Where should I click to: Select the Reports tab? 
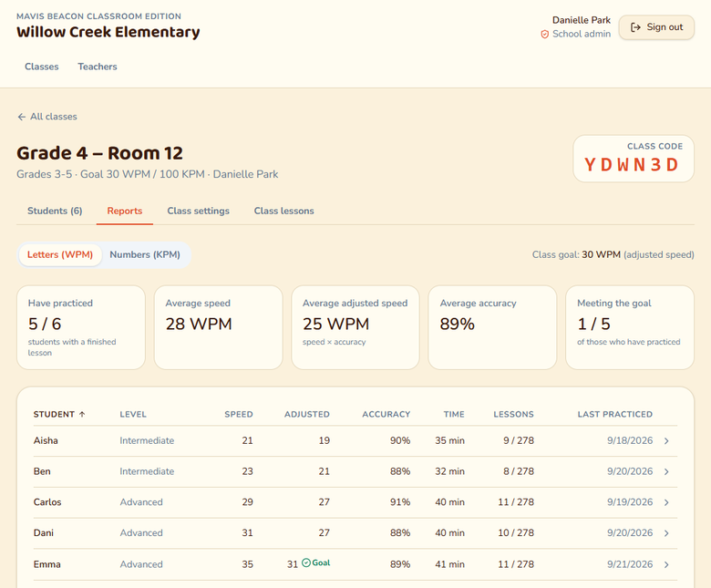coord(125,211)
